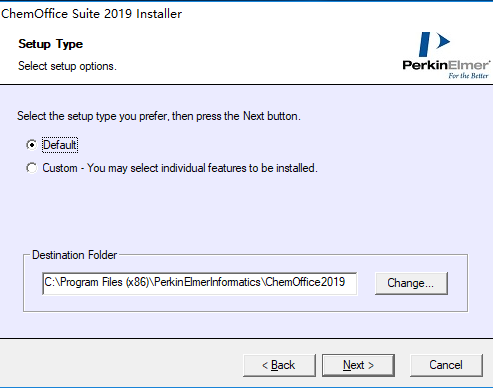Click the ChemOffice Suite 2019 Installer title
Viewport: 493px width, 388px height.
91,14
